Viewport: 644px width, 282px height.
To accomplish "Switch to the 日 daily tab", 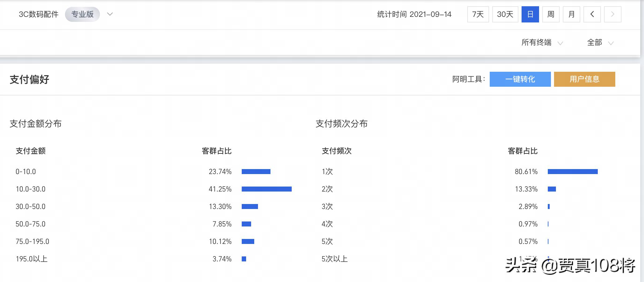I will click(x=530, y=14).
